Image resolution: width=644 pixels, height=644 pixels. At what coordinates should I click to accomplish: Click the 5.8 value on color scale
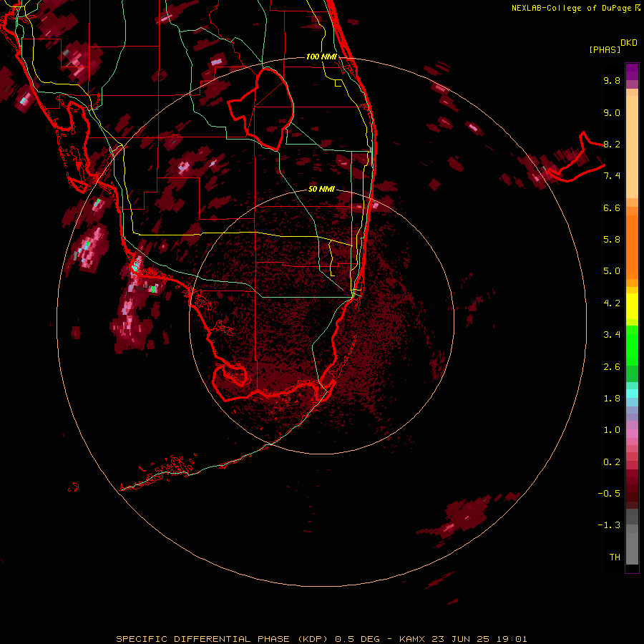[612, 240]
